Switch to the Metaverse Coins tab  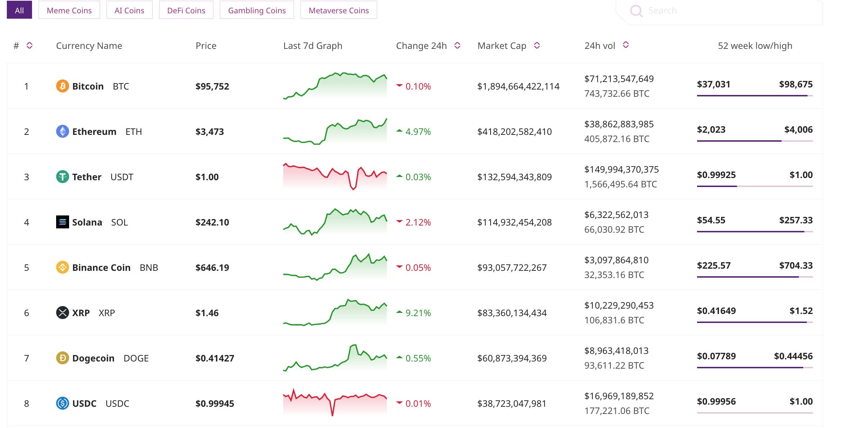(339, 10)
